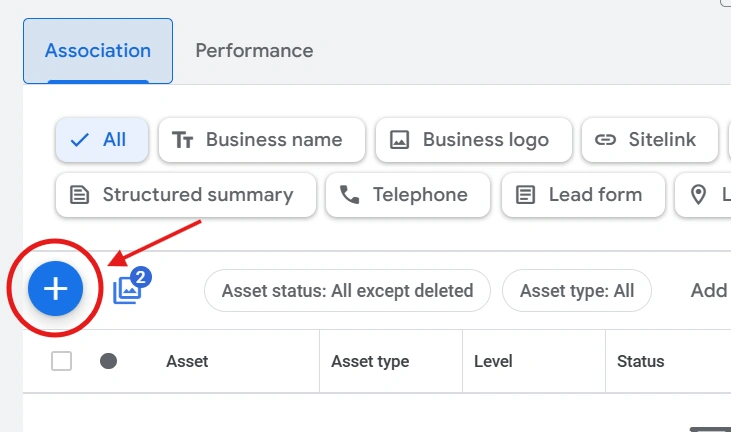This screenshot has width=731, height=432.
Task: Click the grey status dot column header
Action: pyautogui.click(x=109, y=361)
